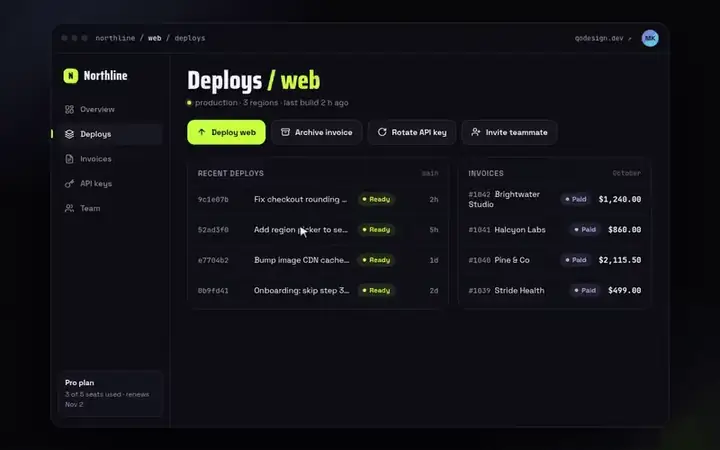Screen dimensions: 720x450
Task: Click the Archive invoice button
Action: click(x=316, y=132)
